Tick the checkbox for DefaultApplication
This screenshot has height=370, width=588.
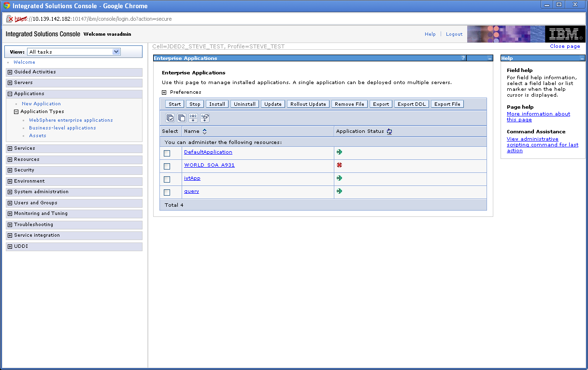point(167,153)
